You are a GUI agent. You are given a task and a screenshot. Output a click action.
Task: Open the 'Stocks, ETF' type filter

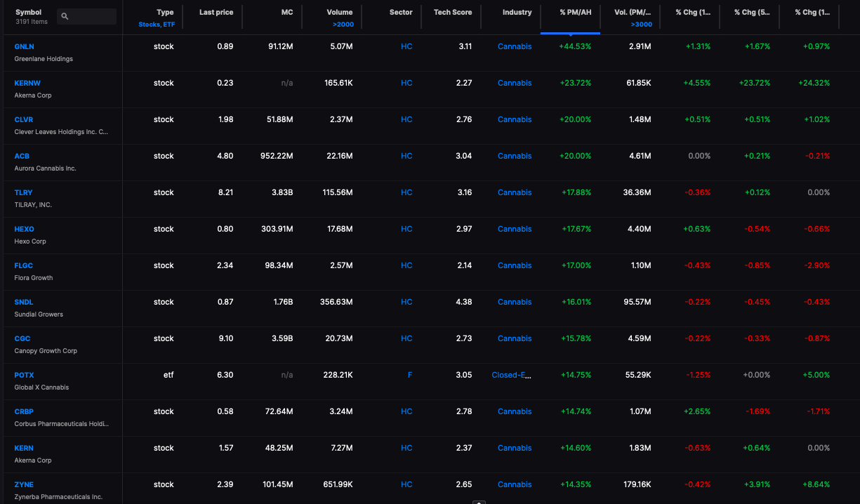pyautogui.click(x=157, y=25)
